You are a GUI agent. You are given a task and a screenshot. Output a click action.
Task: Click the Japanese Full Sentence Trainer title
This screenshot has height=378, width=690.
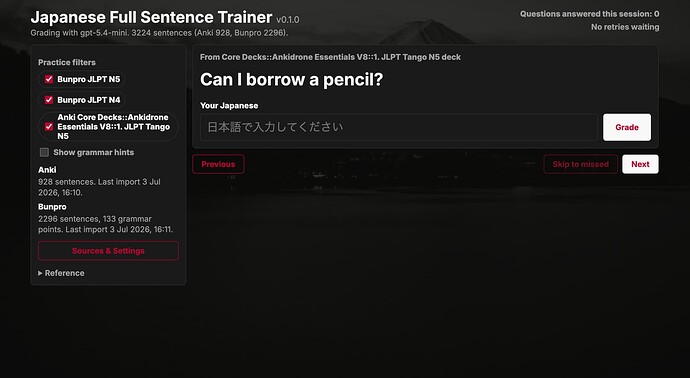pyautogui.click(x=151, y=17)
